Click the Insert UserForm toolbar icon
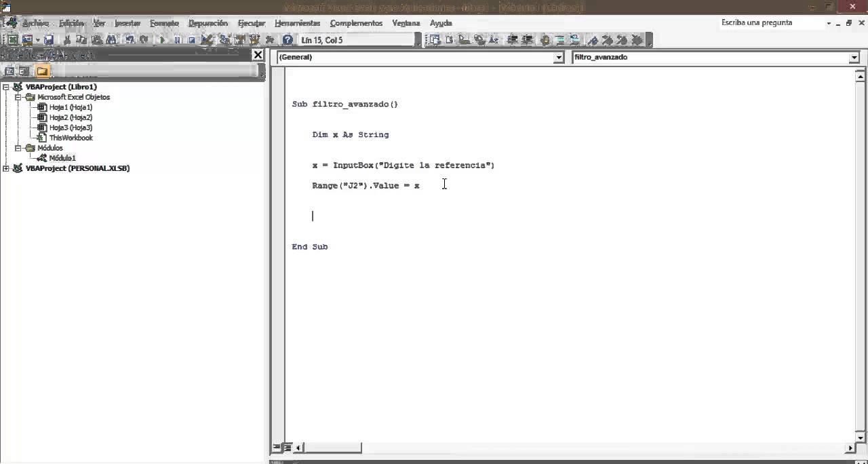The width and height of the screenshot is (868, 464). pyautogui.click(x=27, y=40)
